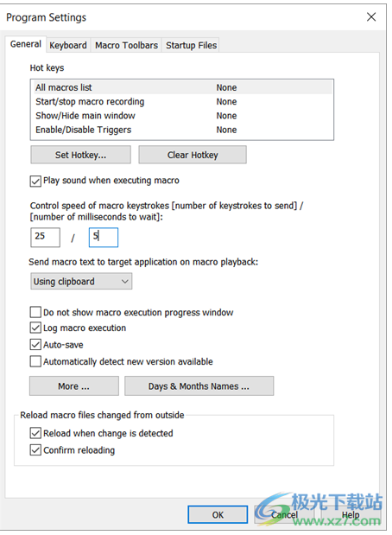This screenshot has height=535, width=392.
Task: Uncheck Confirm reloading
Action: tap(35, 450)
